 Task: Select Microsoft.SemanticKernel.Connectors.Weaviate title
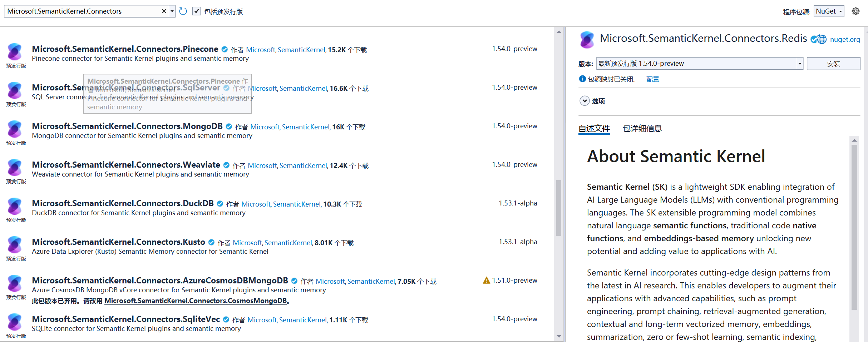click(126, 165)
